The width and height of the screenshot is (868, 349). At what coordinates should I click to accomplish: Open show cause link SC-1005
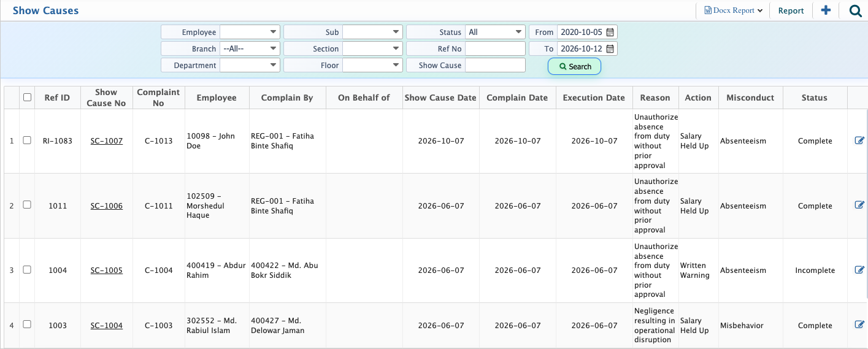point(106,270)
